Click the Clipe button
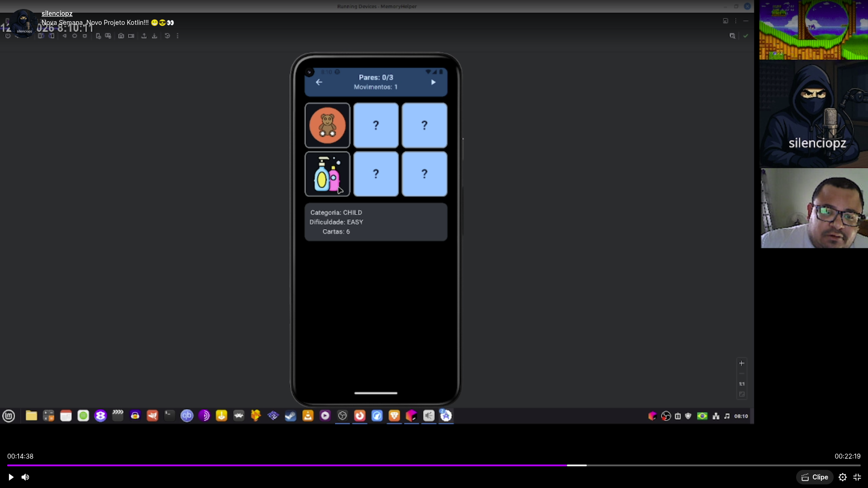868x488 pixels. point(815,477)
